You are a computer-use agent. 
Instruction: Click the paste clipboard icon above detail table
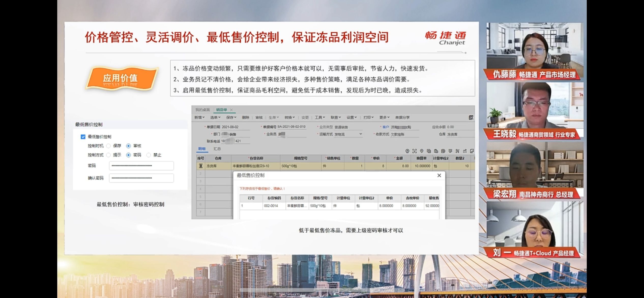tap(436, 151)
